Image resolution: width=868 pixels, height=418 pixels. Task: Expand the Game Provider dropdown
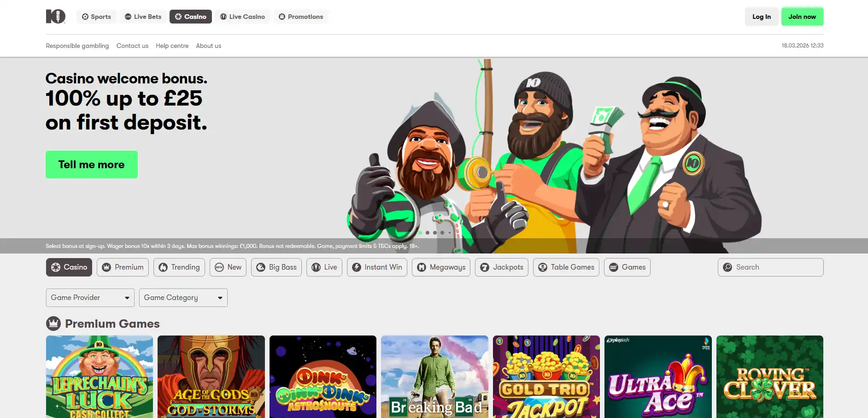pyautogui.click(x=90, y=298)
